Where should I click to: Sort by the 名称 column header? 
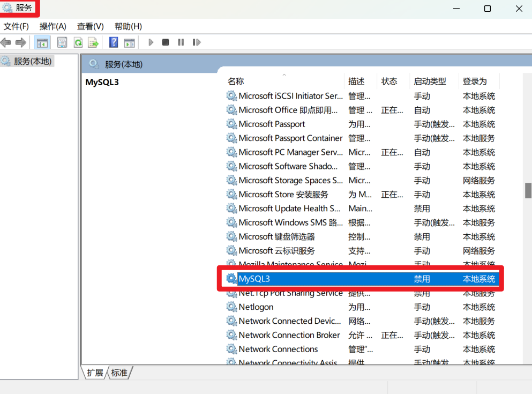pos(236,81)
